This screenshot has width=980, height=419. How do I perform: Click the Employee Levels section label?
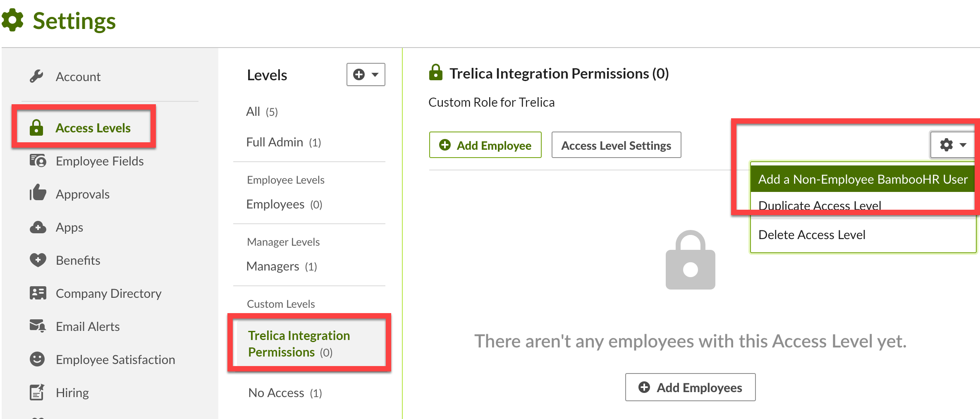point(286,180)
